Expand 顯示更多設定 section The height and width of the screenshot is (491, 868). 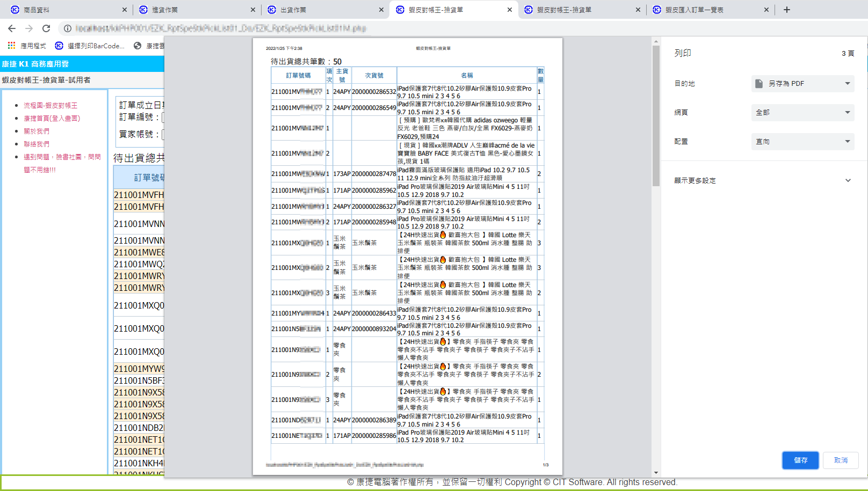[x=763, y=180]
